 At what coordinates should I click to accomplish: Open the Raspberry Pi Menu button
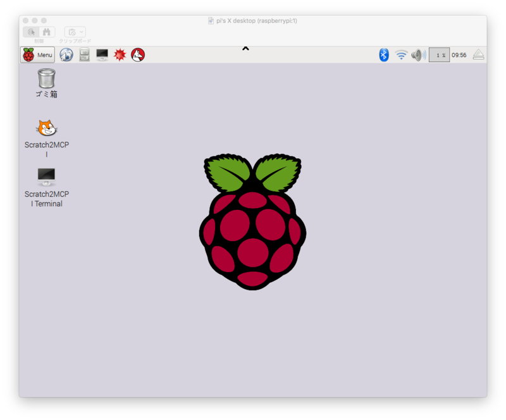pyautogui.click(x=38, y=54)
